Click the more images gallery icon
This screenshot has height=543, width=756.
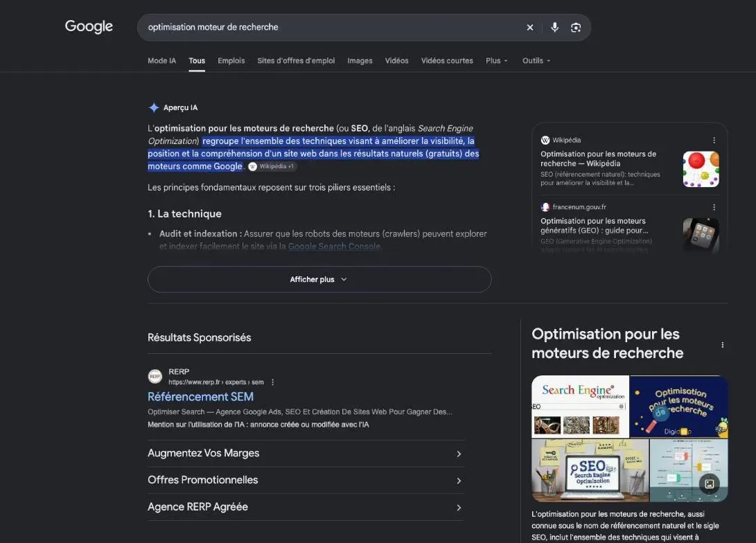click(x=710, y=483)
